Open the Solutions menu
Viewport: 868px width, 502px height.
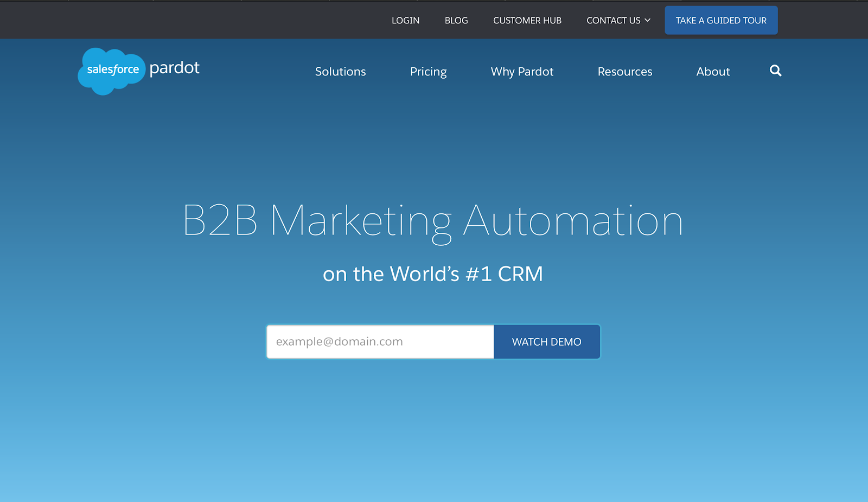341,72
